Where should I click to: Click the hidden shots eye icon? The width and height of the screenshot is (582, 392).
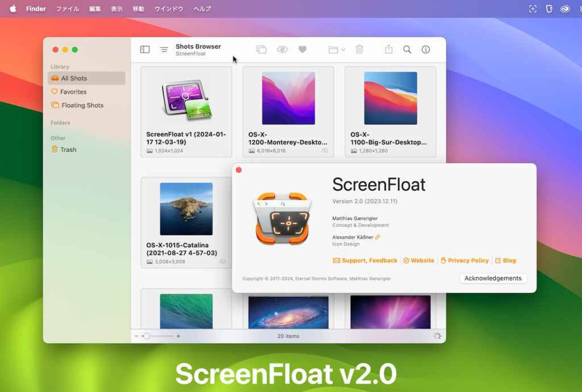pos(281,49)
